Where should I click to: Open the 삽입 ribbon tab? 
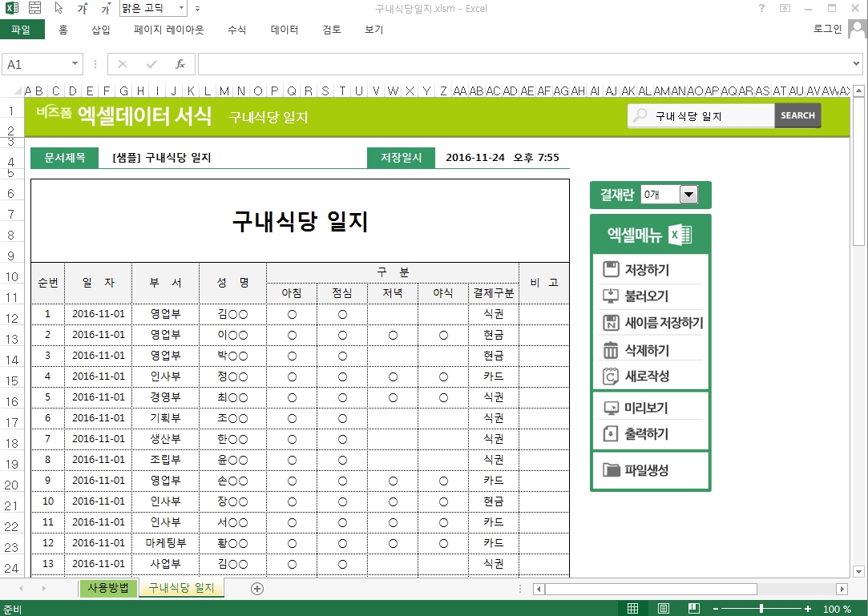pos(101,30)
